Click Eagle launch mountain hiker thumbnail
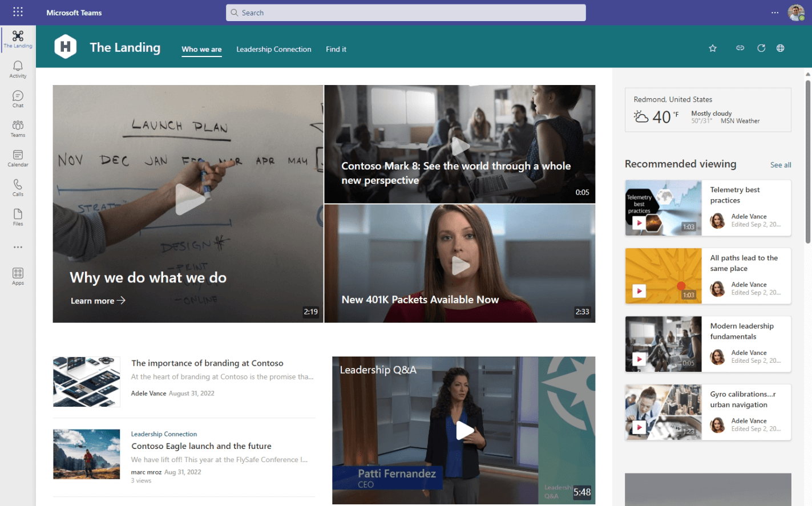This screenshot has width=812, height=506. pyautogui.click(x=87, y=454)
